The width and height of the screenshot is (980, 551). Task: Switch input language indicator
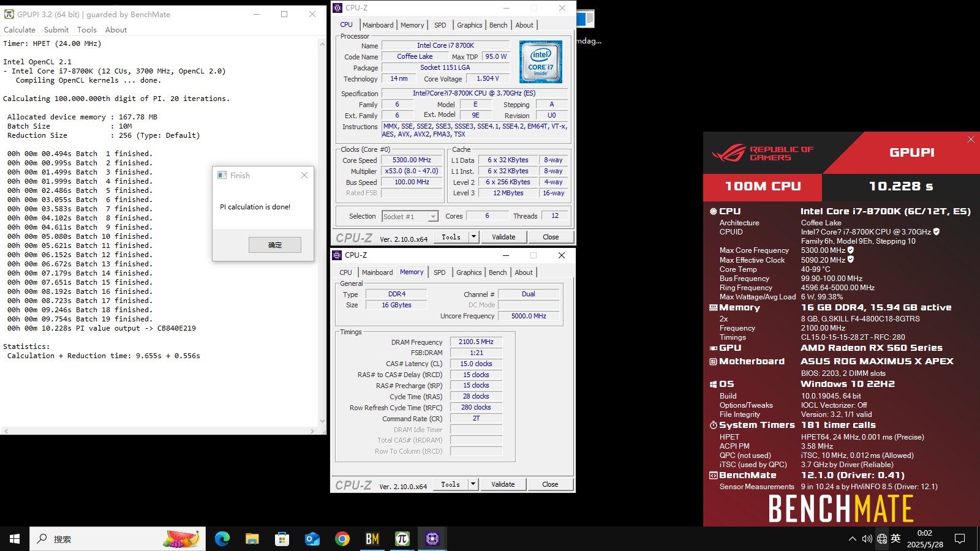(895, 539)
